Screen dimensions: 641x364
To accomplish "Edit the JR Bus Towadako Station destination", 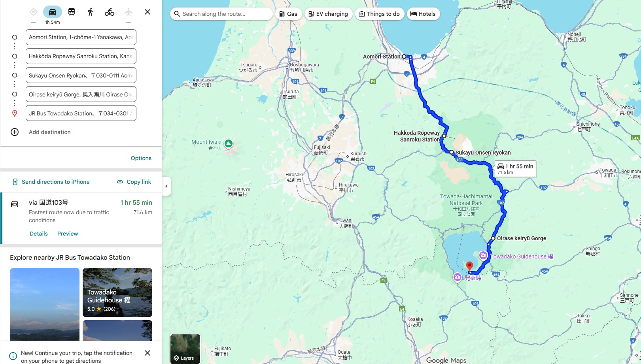I will click(x=81, y=113).
